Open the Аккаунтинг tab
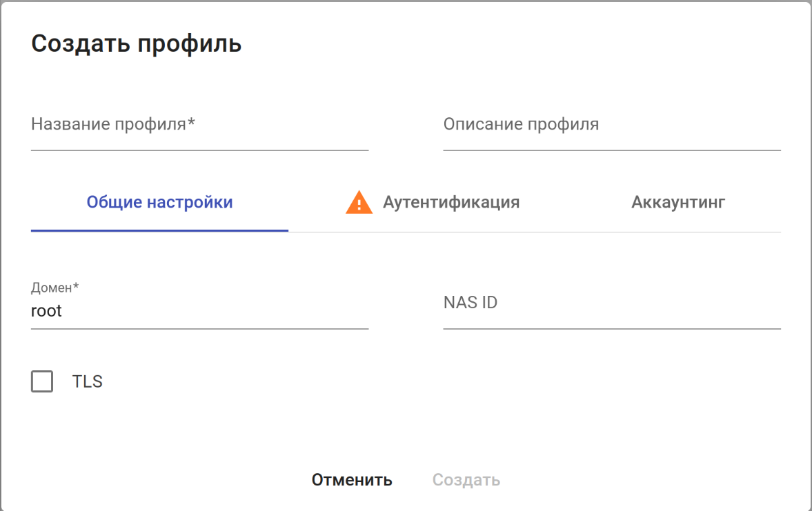The height and width of the screenshot is (511, 812). tap(677, 203)
